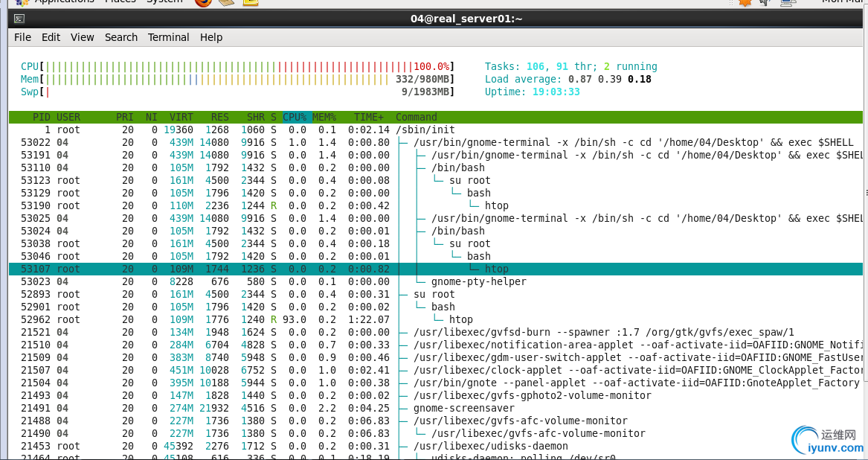The image size is (868, 460).
Task: Click the highlighted htop row PID 53107
Action: [x=436, y=269]
